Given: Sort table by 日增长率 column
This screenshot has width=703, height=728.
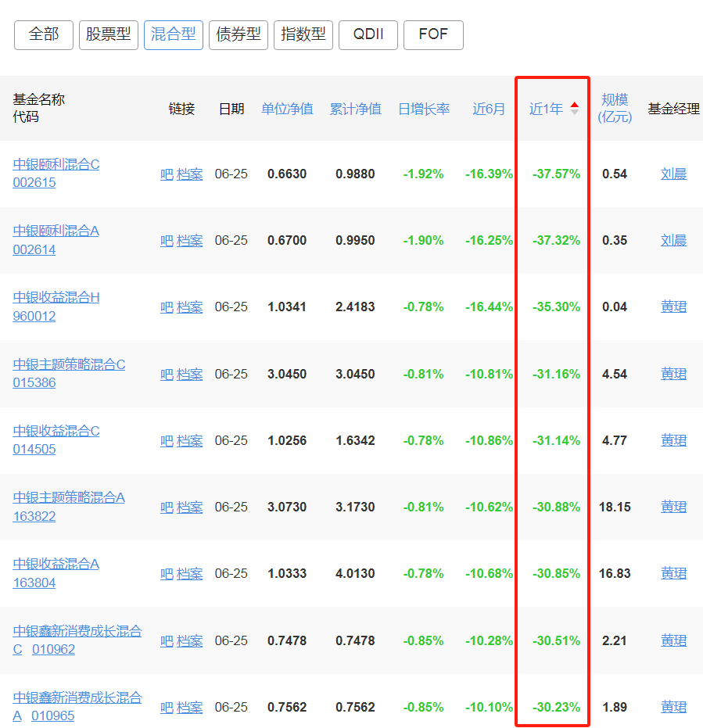Looking at the screenshot, I should pos(424,109).
